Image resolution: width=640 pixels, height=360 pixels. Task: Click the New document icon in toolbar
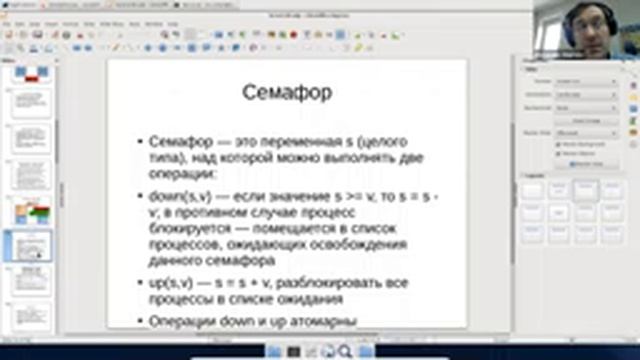pyautogui.click(x=8, y=36)
